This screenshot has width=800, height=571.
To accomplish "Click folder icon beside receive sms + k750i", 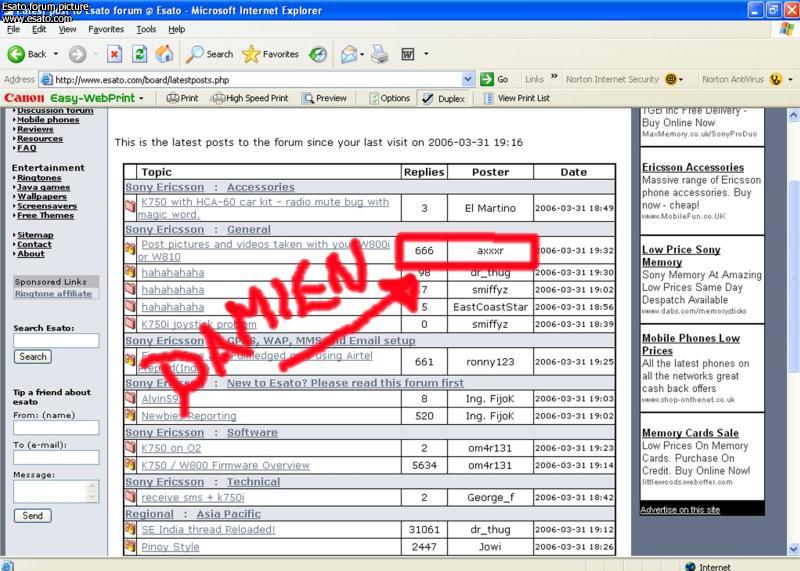I will pos(130,496).
